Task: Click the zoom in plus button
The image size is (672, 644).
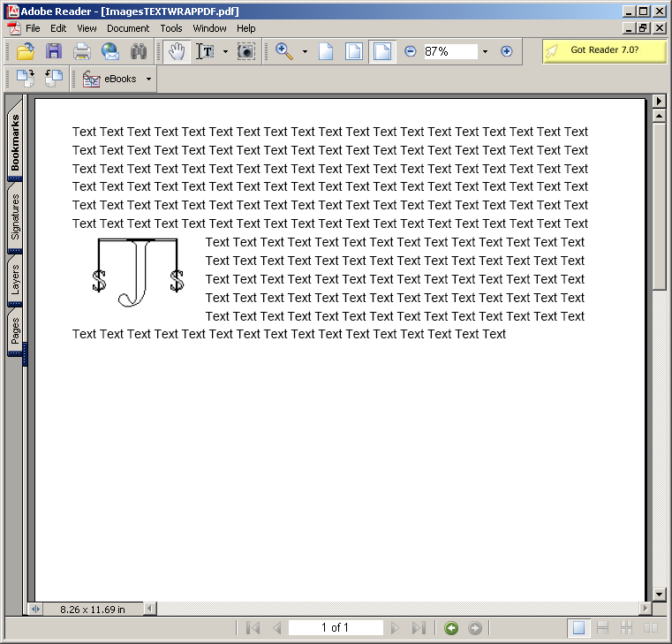Action: coord(507,51)
